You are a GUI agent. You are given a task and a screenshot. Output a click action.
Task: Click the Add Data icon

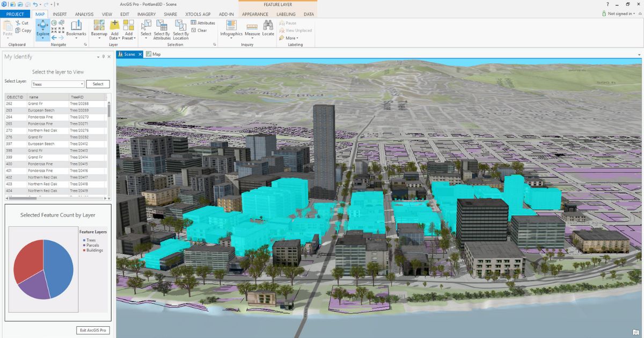coord(114,25)
